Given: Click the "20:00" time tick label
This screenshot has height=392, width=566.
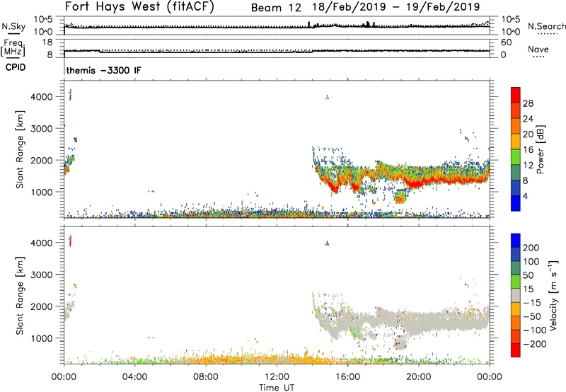Looking at the screenshot, I should pos(419,377).
